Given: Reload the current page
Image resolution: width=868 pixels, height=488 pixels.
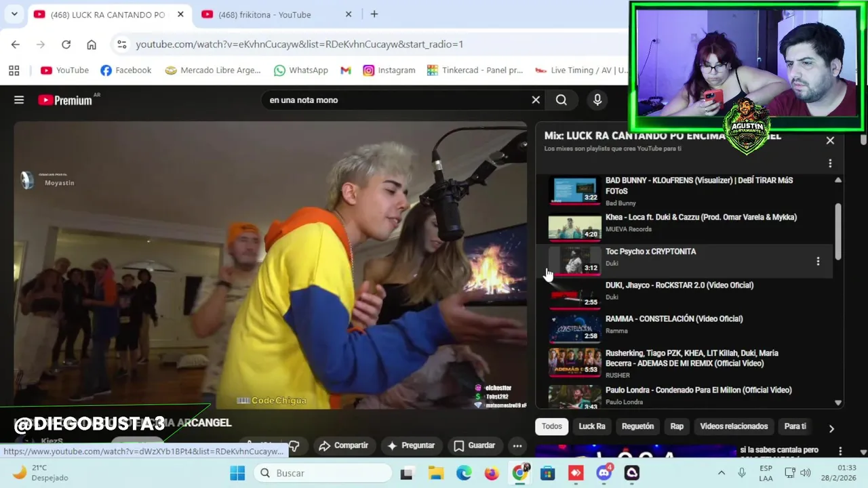Looking at the screenshot, I should coord(66,44).
